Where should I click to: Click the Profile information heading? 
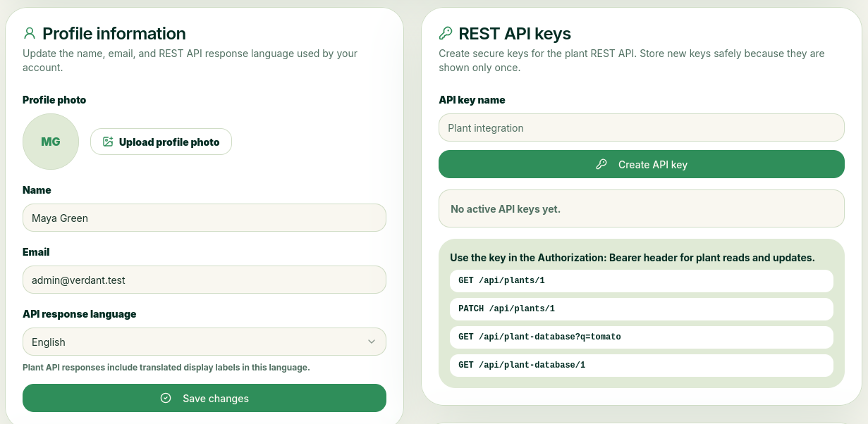point(114,33)
